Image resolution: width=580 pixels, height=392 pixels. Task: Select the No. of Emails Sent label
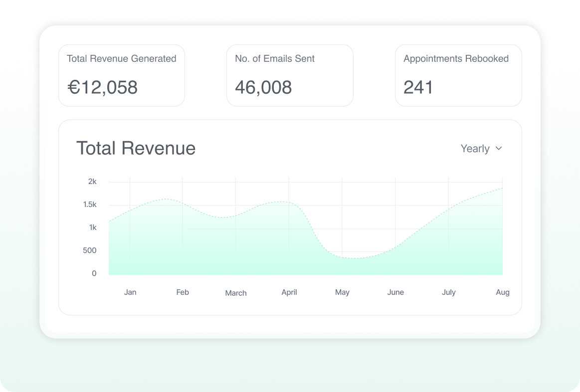[x=274, y=59]
